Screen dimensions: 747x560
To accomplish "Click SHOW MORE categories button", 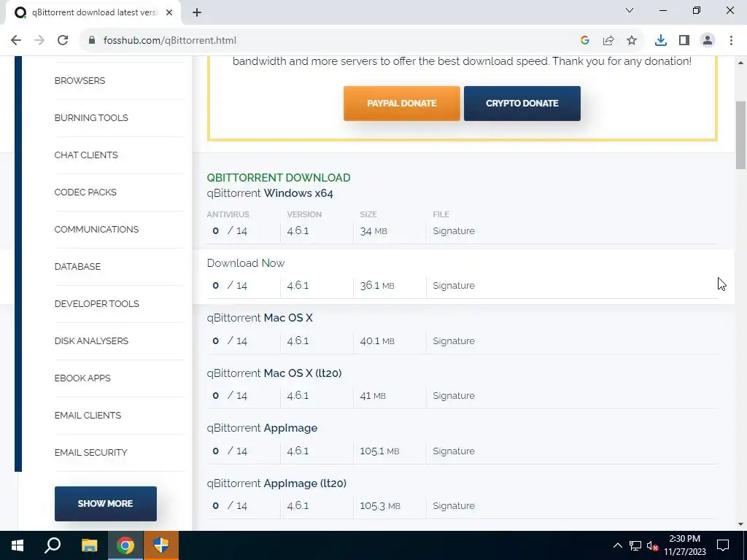I will tap(105, 503).
